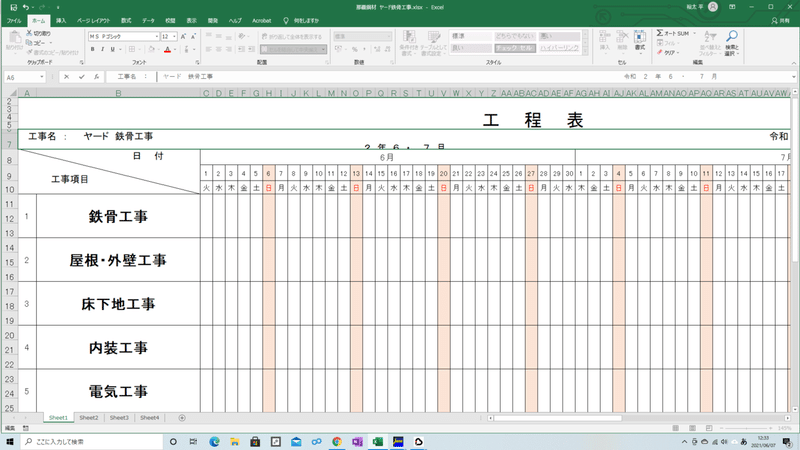
Task: Open the copy options dropdown arrow
Action: point(51,43)
